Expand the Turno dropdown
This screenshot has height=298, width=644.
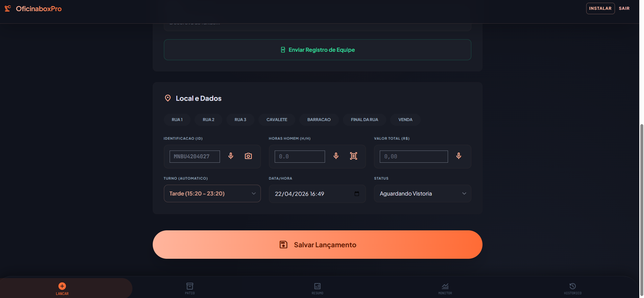[x=212, y=193]
